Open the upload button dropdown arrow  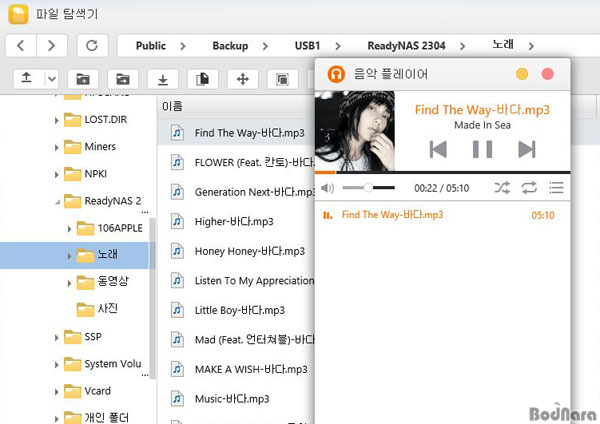(52, 79)
